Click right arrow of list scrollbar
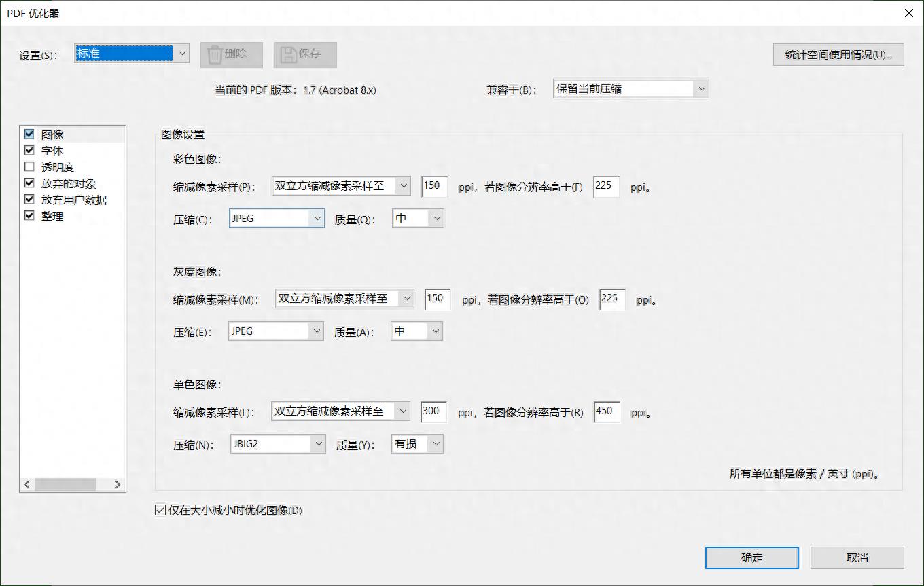Screen dimensions: 924x586 click(118, 484)
